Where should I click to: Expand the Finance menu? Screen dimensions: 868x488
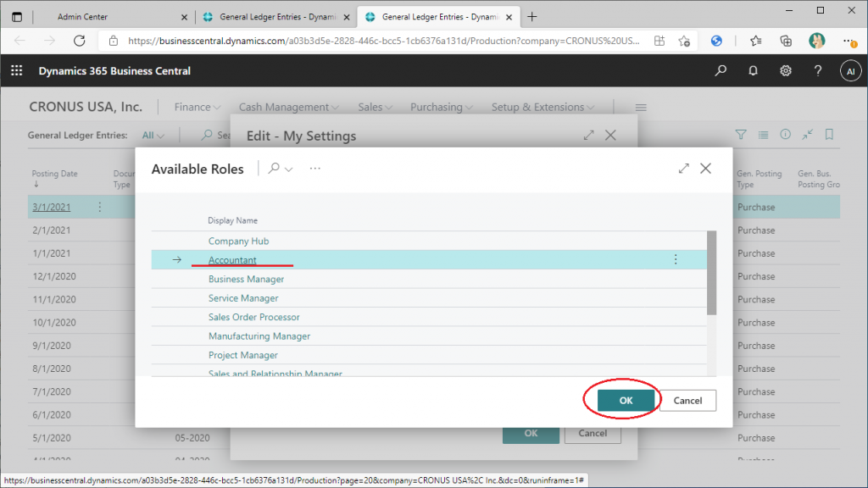point(197,108)
